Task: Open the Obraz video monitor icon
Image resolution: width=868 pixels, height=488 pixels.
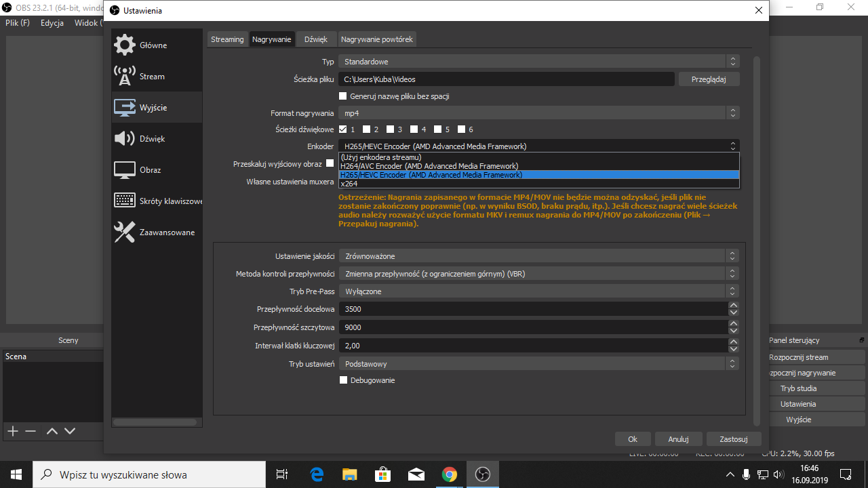Action: (x=125, y=170)
